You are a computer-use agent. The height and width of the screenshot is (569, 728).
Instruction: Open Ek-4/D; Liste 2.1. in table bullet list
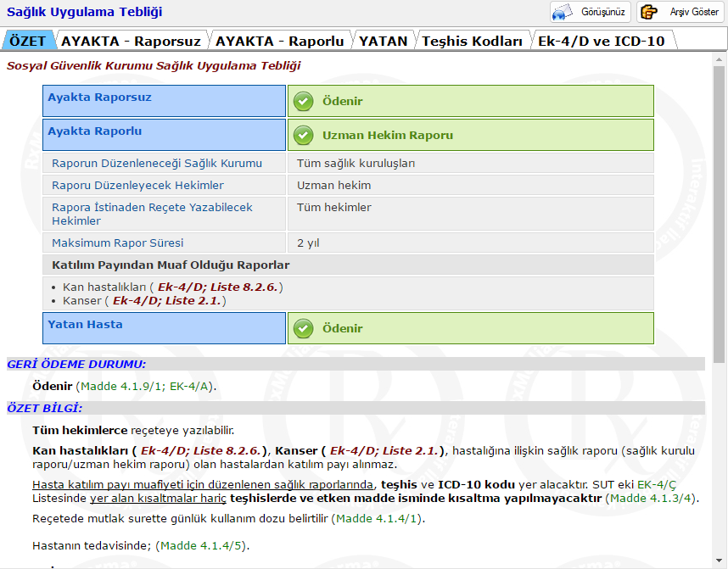(167, 301)
